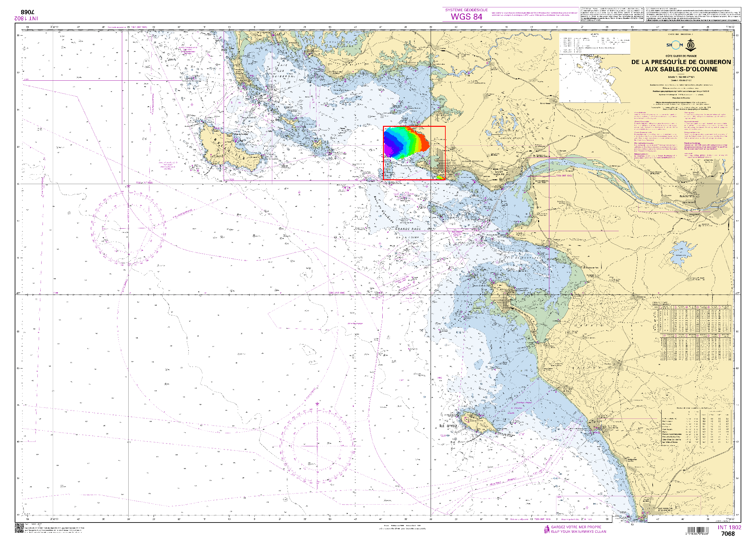
Task: Click the NANTES city label
Action: pos(687,196)
